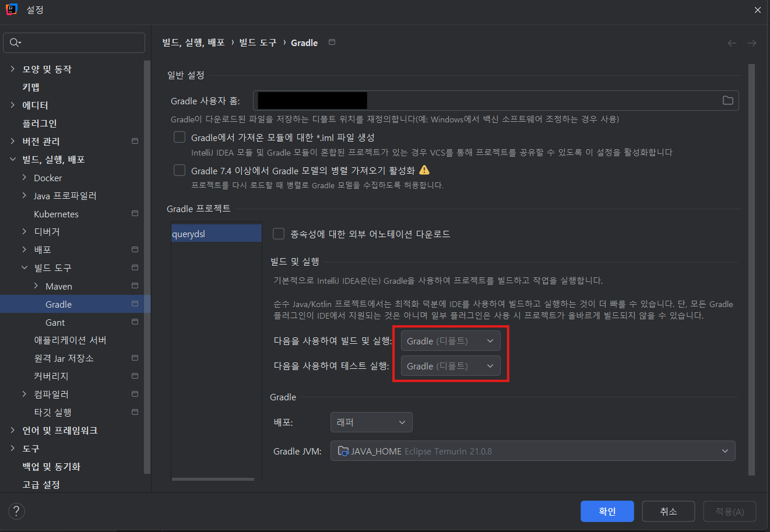Click project-level icon on 원격 Jar 저장소 row
The width and height of the screenshot is (770, 532).
click(135, 358)
